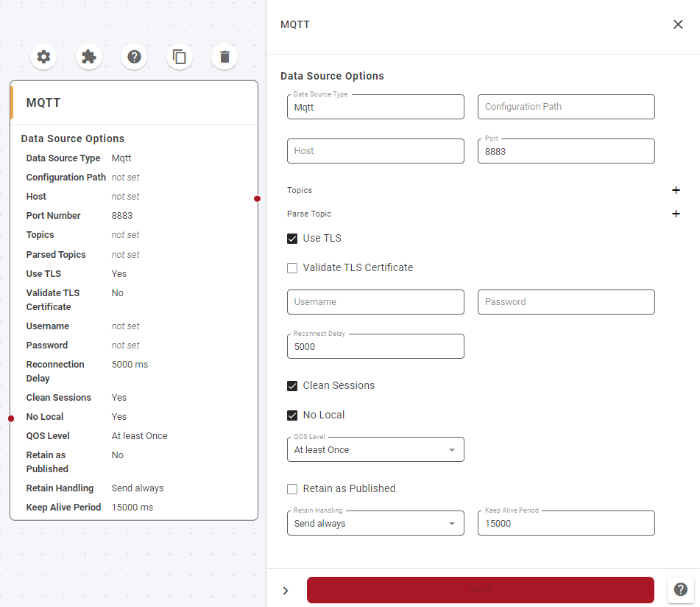Open the Retain Handling dropdown

(375, 523)
